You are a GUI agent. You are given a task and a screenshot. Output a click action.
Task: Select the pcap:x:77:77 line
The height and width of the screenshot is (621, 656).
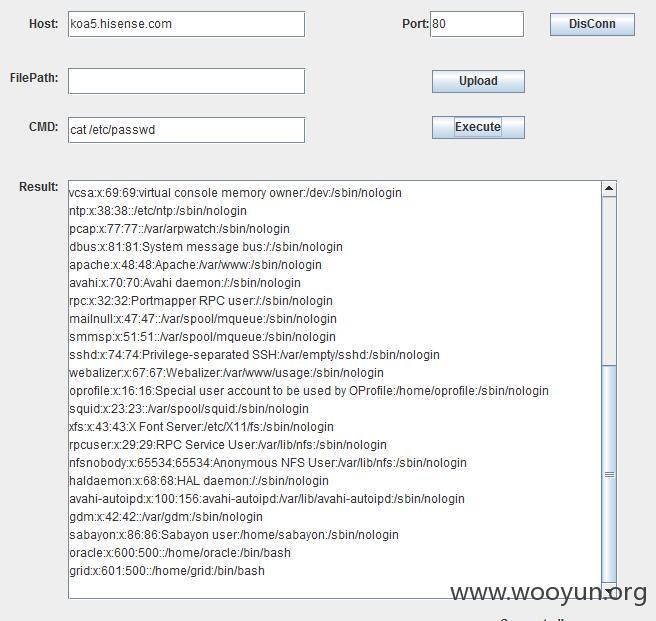pyautogui.click(x=179, y=229)
